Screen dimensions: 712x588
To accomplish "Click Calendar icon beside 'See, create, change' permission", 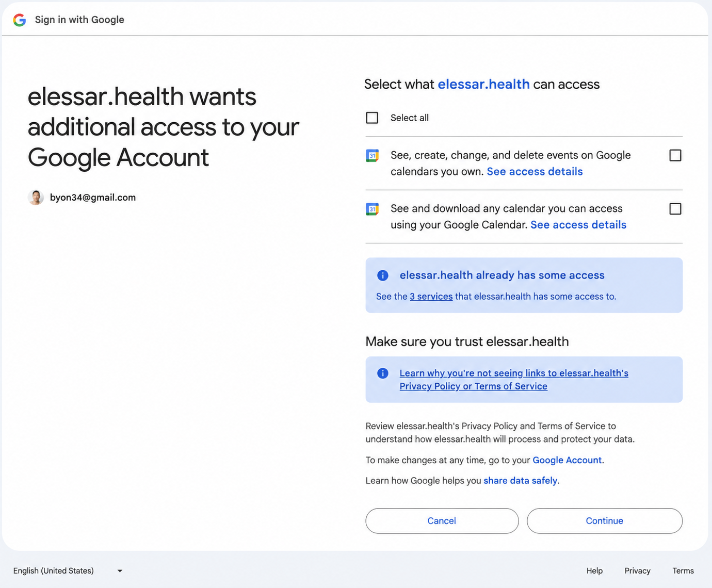I will [372, 156].
